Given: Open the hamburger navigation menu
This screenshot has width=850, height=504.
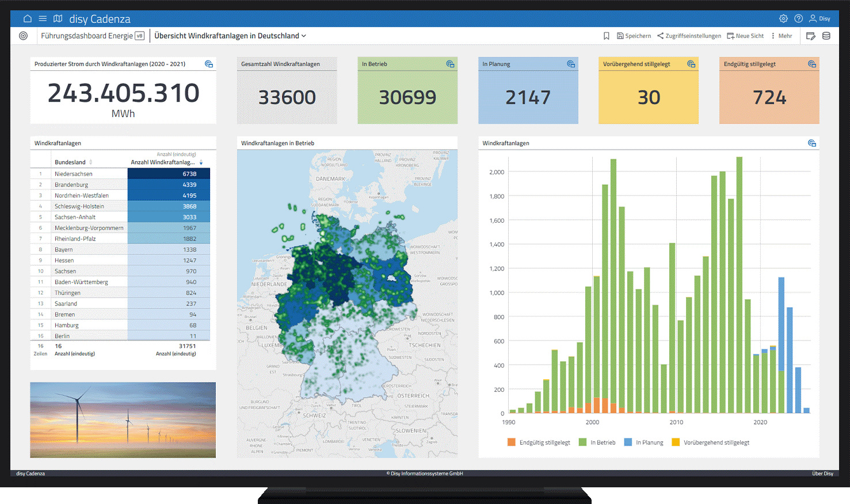Looking at the screenshot, I should (x=43, y=18).
